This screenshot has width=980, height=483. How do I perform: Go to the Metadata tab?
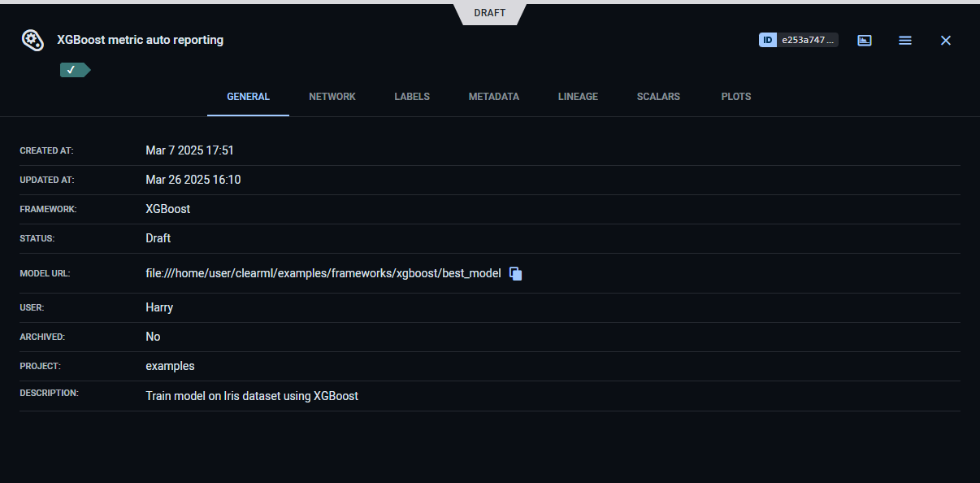pos(493,97)
